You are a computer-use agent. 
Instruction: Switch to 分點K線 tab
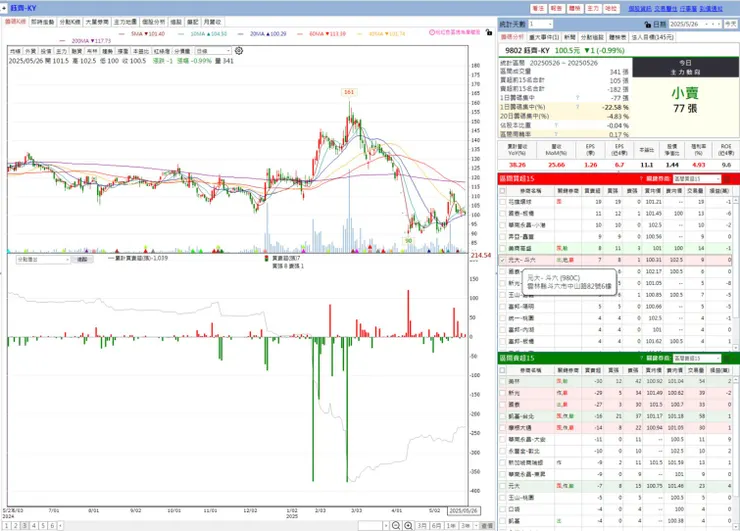pyautogui.click(x=70, y=22)
